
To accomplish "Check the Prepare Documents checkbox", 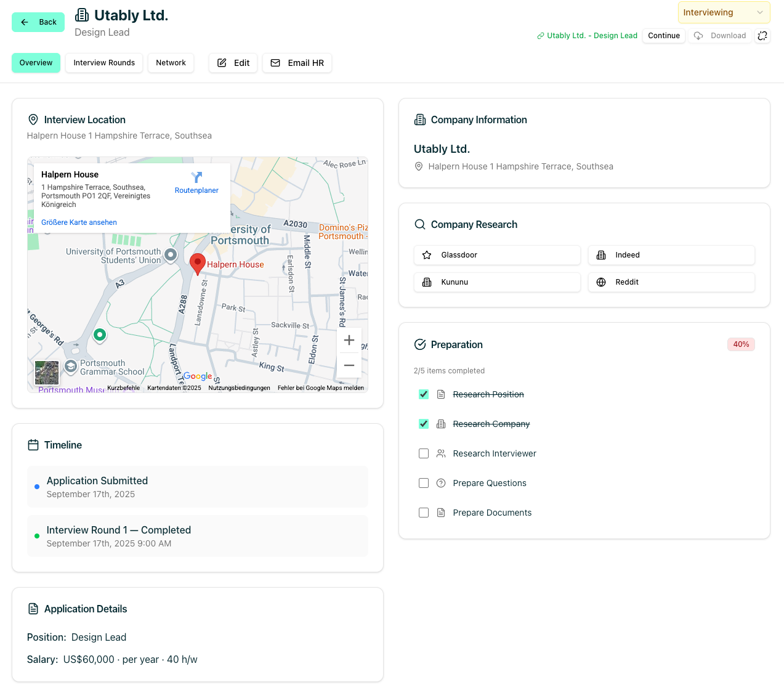I will (424, 513).
